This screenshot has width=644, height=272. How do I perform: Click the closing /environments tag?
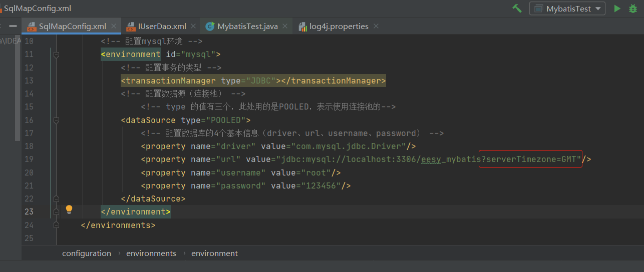point(118,225)
